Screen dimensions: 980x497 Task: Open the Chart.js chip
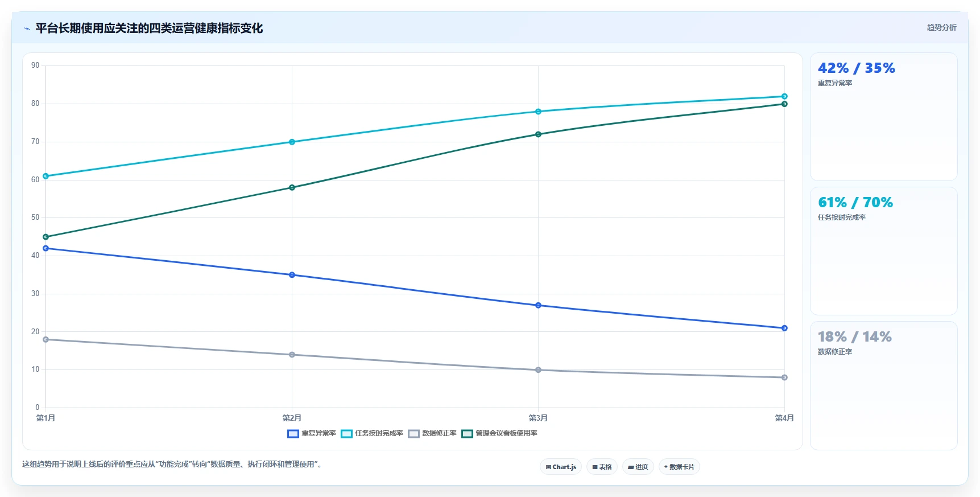point(561,467)
